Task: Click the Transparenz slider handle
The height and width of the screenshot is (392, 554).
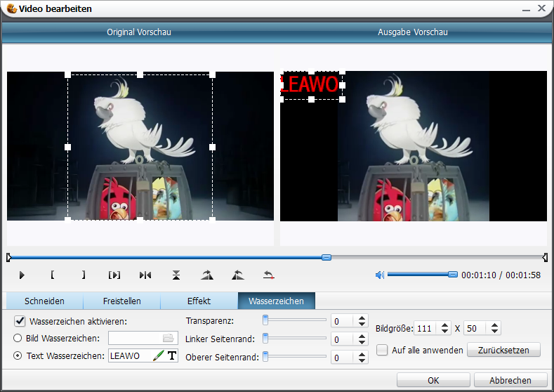Action: [x=266, y=320]
